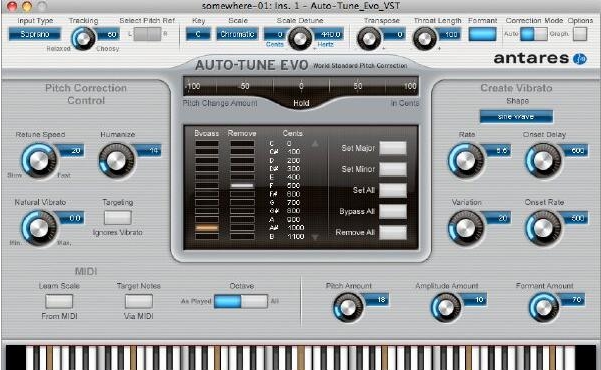Click the Natural Vibrato value field 0.0
This screenshot has height=370, width=601.
click(72, 218)
